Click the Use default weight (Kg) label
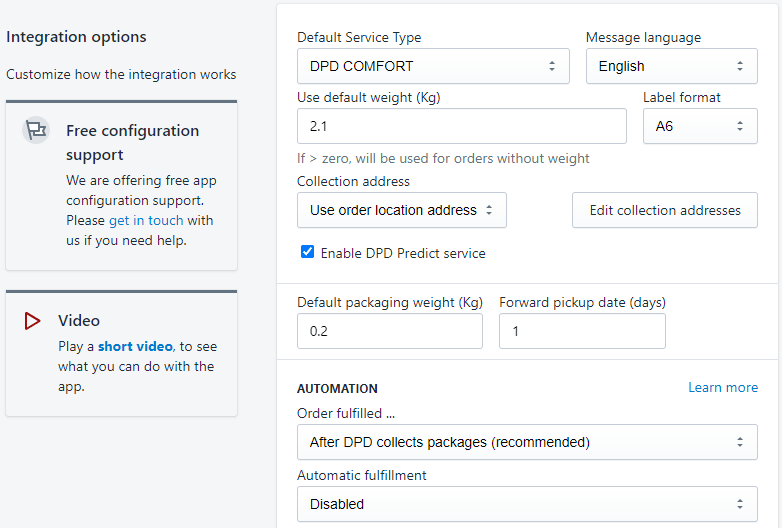This screenshot has width=782, height=528. coord(369,97)
